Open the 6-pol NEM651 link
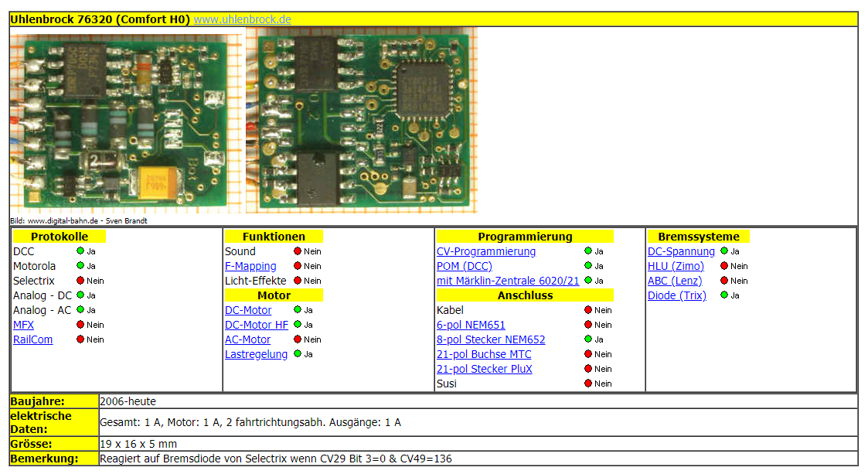Screen dimensions: 868x474 471,325
